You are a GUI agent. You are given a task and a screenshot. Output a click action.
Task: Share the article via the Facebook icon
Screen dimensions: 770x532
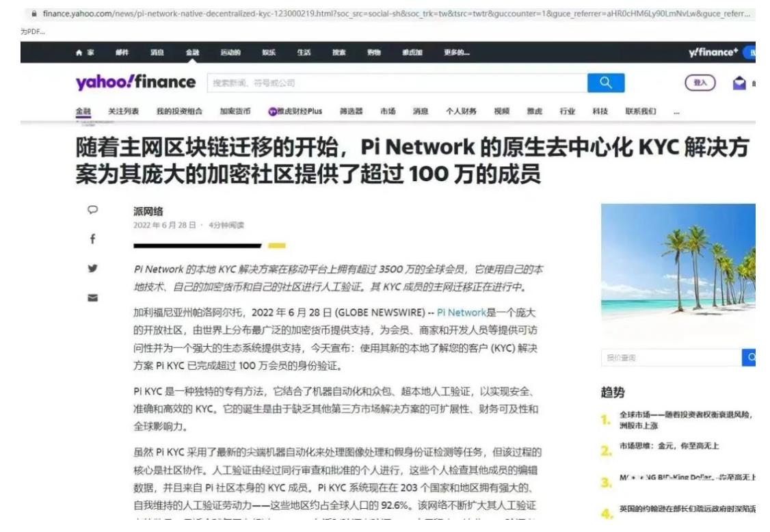click(x=92, y=239)
